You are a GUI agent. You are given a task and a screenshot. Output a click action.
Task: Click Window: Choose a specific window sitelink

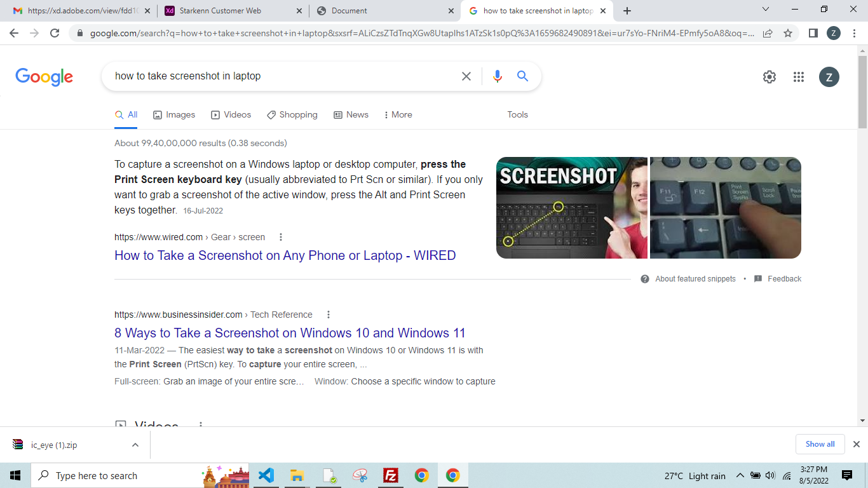[x=405, y=382]
